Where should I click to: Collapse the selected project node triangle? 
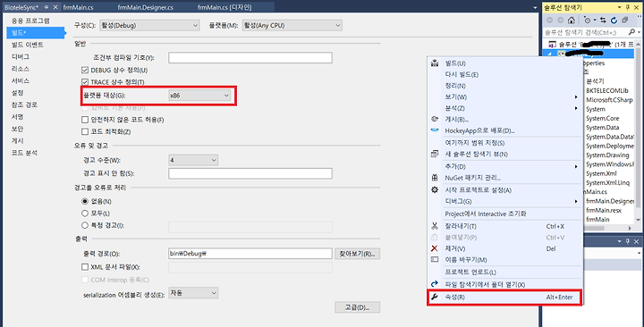point(549,54)
